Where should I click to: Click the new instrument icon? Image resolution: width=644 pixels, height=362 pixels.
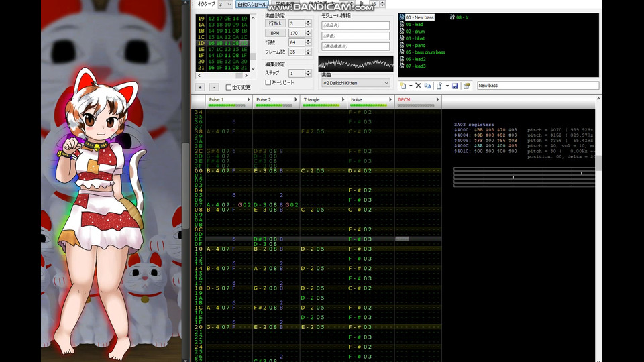[x=403, y=86]
